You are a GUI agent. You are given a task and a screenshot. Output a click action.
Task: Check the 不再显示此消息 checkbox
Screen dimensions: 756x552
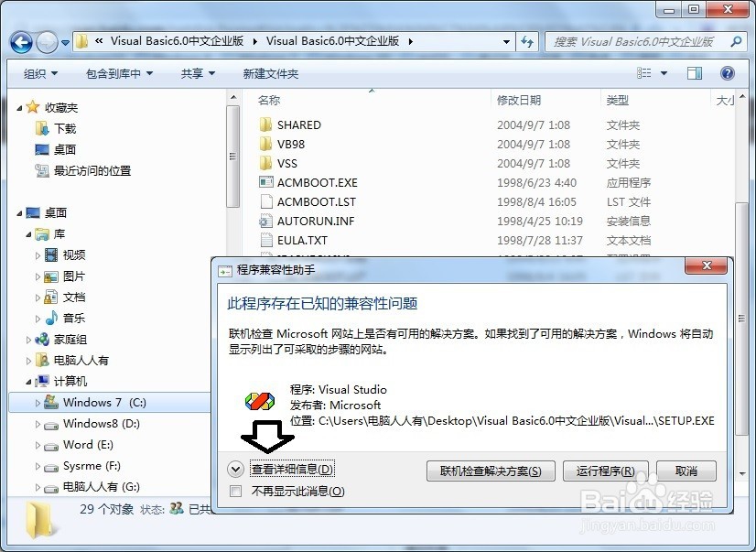236,492
